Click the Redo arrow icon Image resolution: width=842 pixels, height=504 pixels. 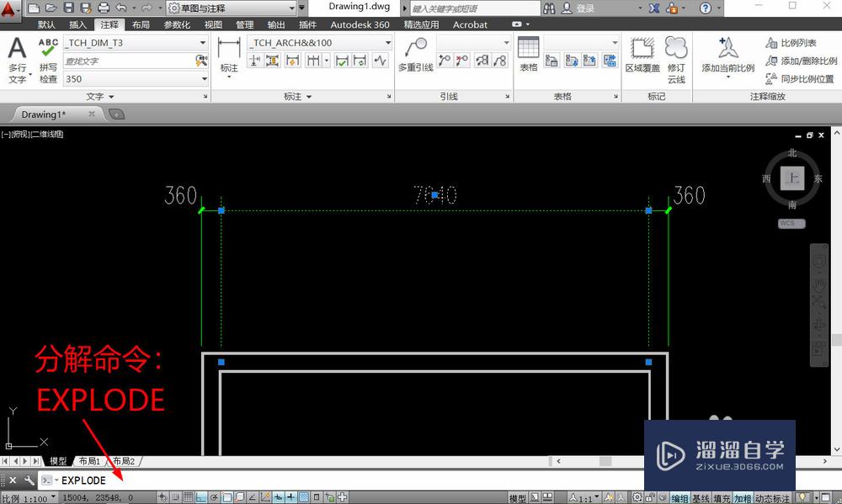tap(147, 8)
